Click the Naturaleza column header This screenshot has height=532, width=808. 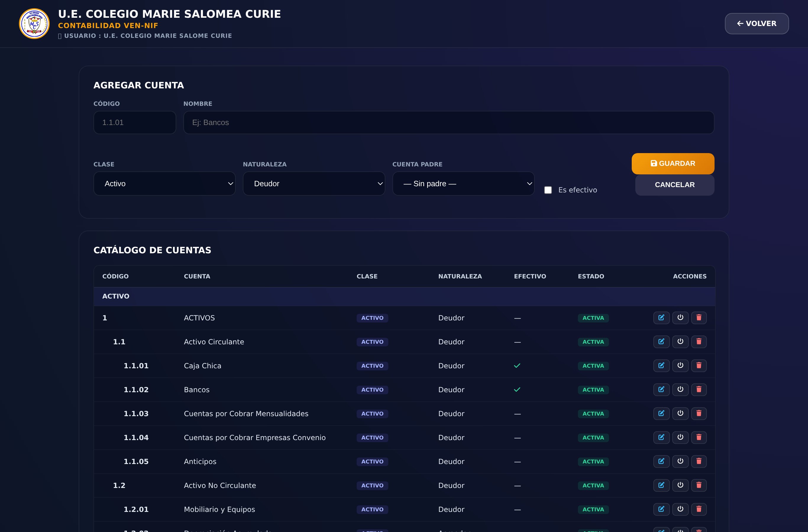click(460, 276)
